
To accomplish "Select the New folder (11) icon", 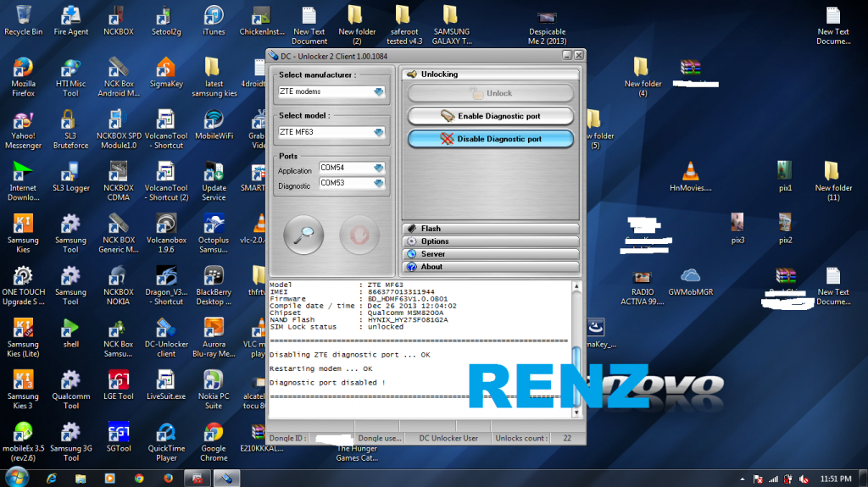I will point(832,181).
